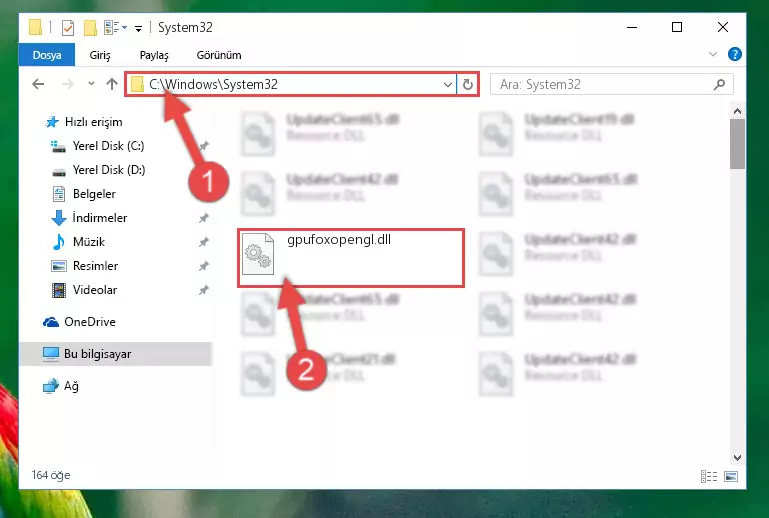Refresh the System32 folder view
Image resolution: width=769 pixels, height=518 pixels.
[x=468, y=84]
